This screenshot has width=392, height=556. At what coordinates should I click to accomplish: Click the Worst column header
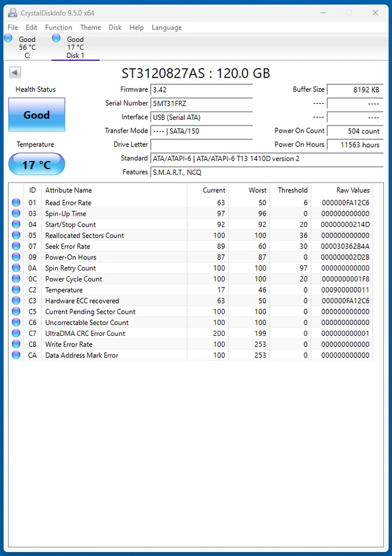tap(249, 190)
